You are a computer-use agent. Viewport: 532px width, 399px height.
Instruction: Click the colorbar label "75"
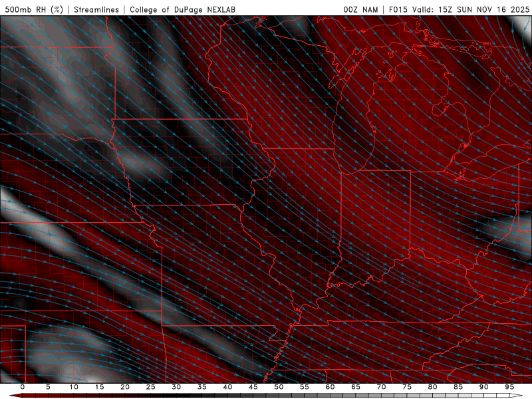tap(407, 387)
